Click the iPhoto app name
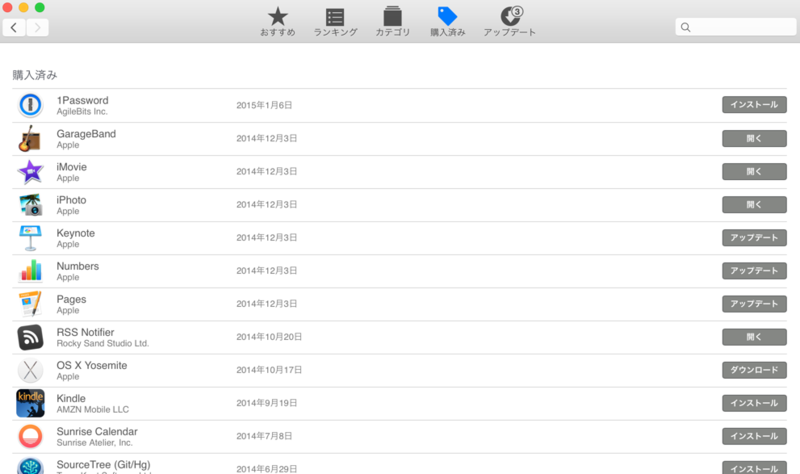This screenshot has height=474, width=800. [71, 200]
